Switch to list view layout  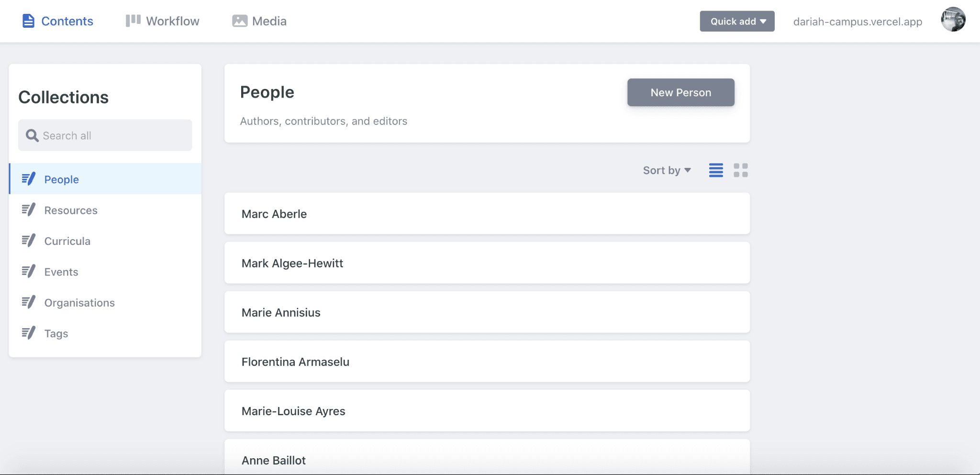pos(716,170)
